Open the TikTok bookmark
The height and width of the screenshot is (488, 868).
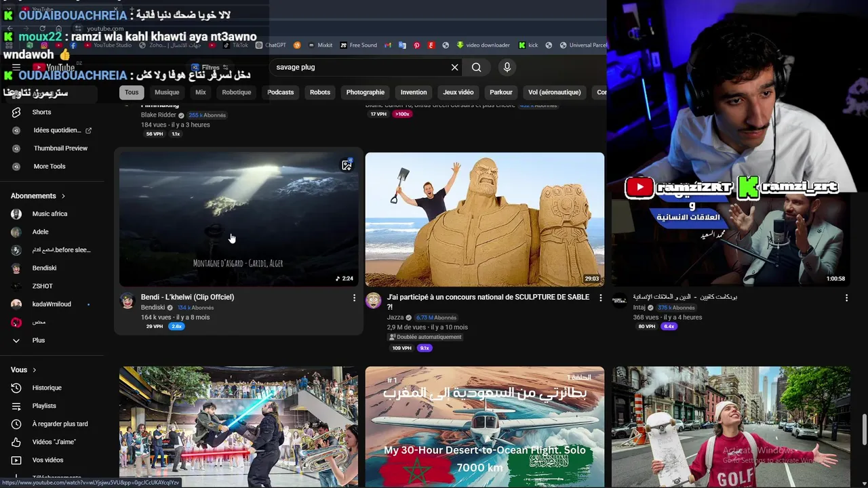(x=235, y=45)
